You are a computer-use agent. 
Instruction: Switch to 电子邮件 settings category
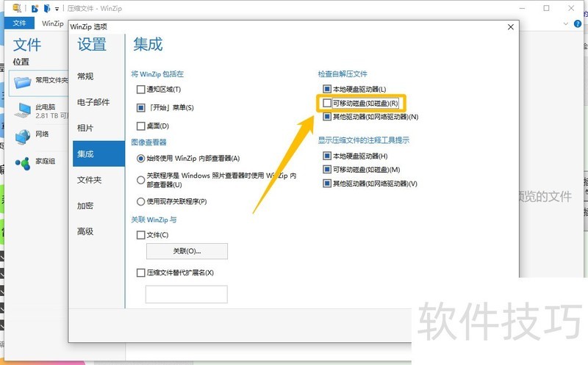93,102
